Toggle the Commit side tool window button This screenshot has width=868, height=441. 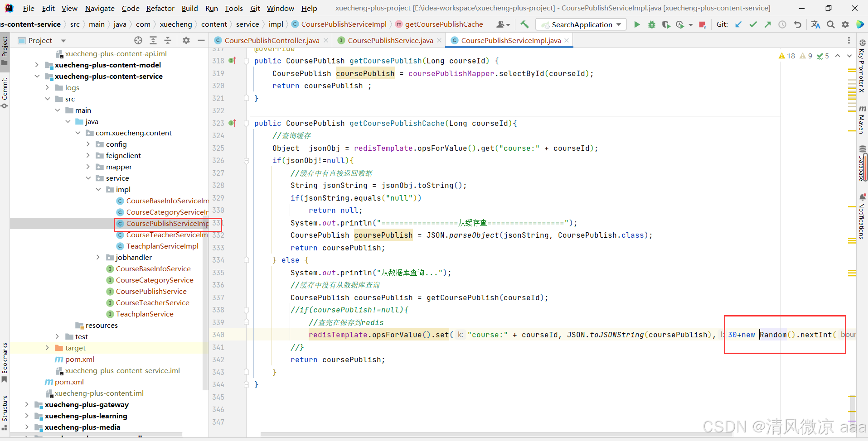[x=5, y=92]
